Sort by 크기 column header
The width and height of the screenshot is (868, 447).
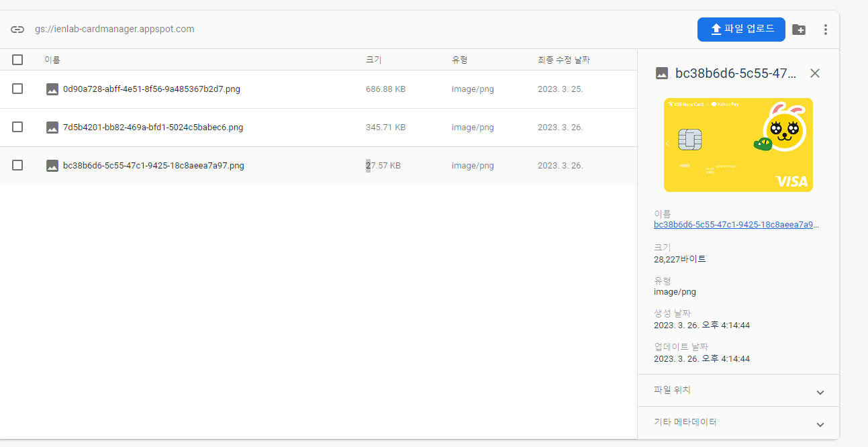coord(373,60)
